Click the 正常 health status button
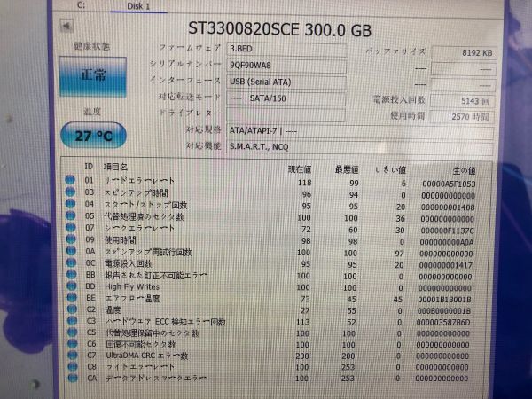The image size is (532, 399). coord(93,76)
